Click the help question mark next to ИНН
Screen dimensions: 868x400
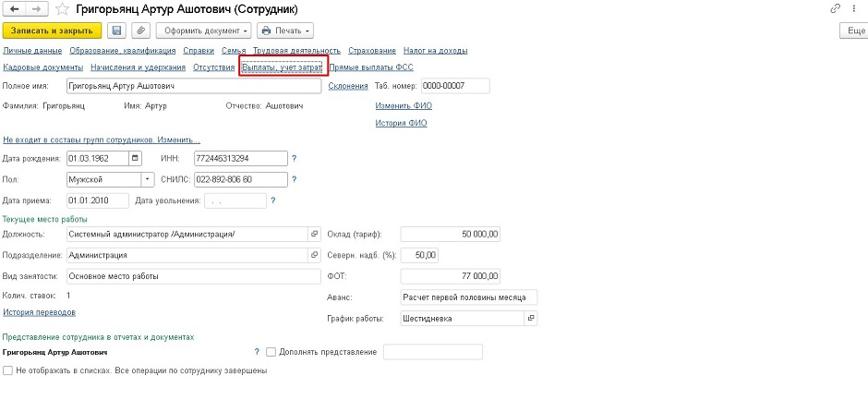pos(295,158)
